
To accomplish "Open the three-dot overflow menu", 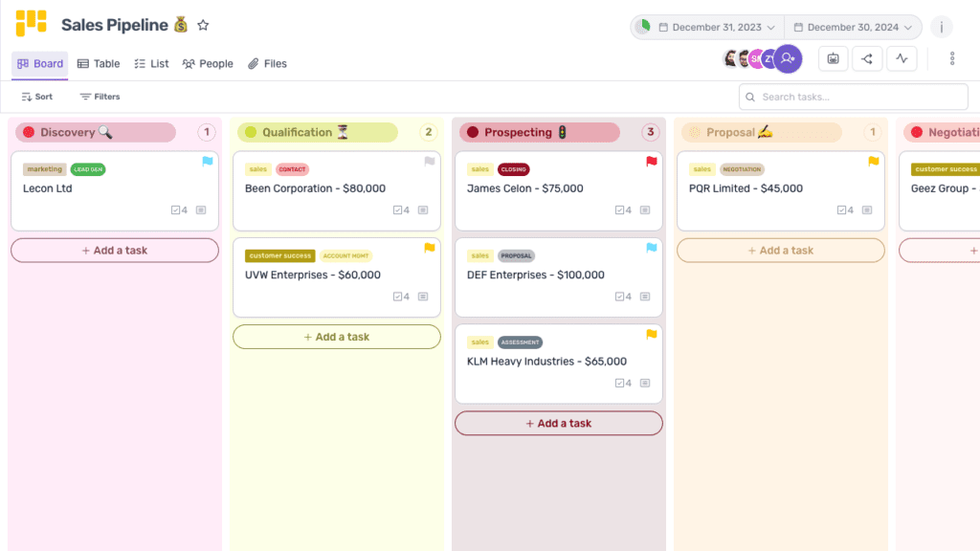I will (952, 58).
